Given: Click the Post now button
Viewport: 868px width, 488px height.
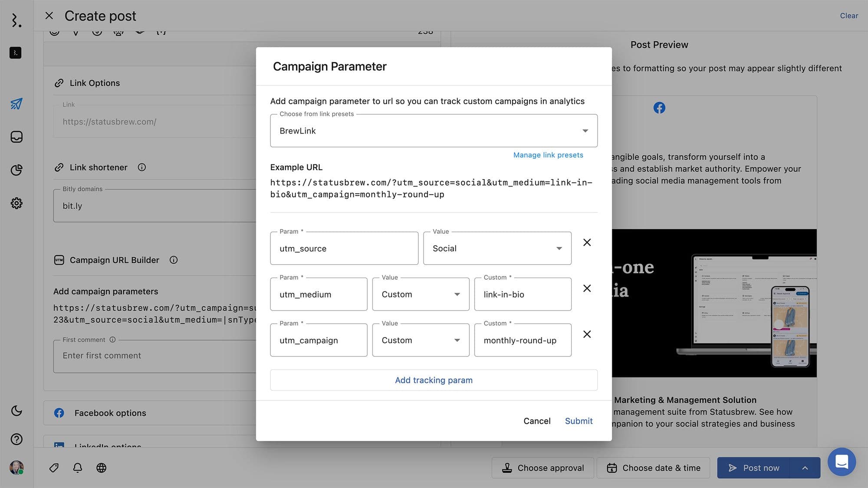Looking at the screenshot, I should pos(753,468).
